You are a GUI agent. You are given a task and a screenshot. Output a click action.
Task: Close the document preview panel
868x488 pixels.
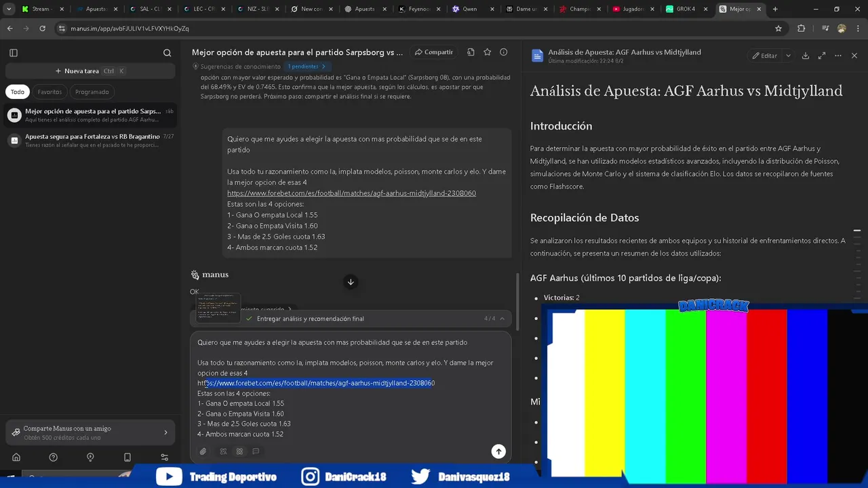[x=854, y=56]
